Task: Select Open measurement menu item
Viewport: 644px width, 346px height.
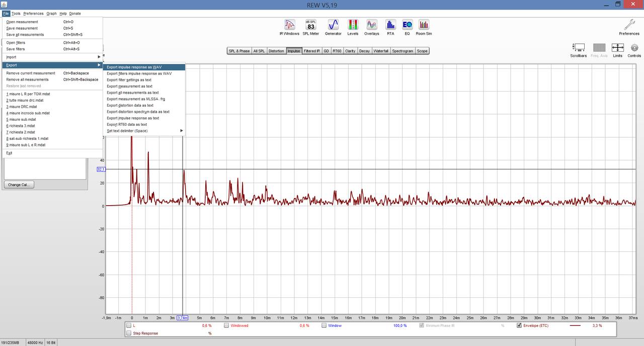Action: tap(52, 22)
